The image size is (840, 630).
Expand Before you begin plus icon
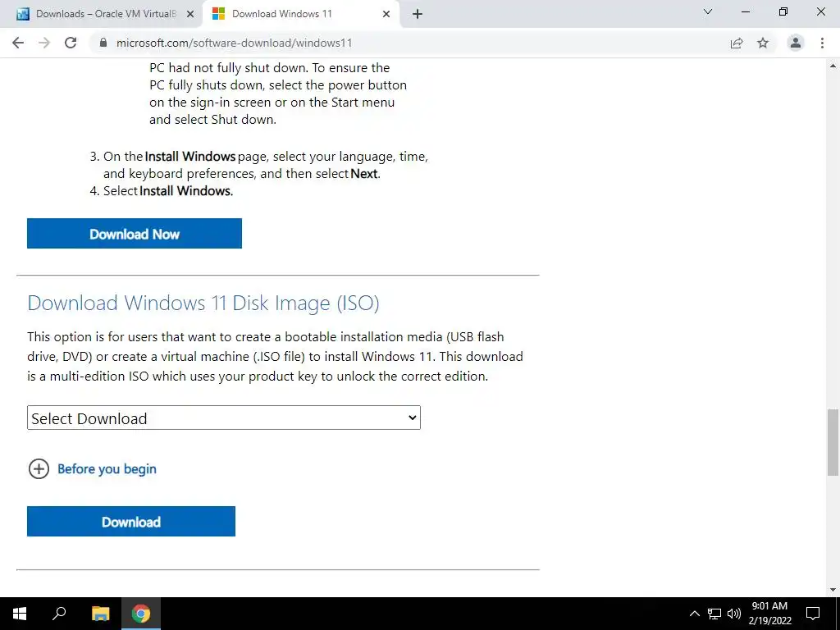(39, 468)
